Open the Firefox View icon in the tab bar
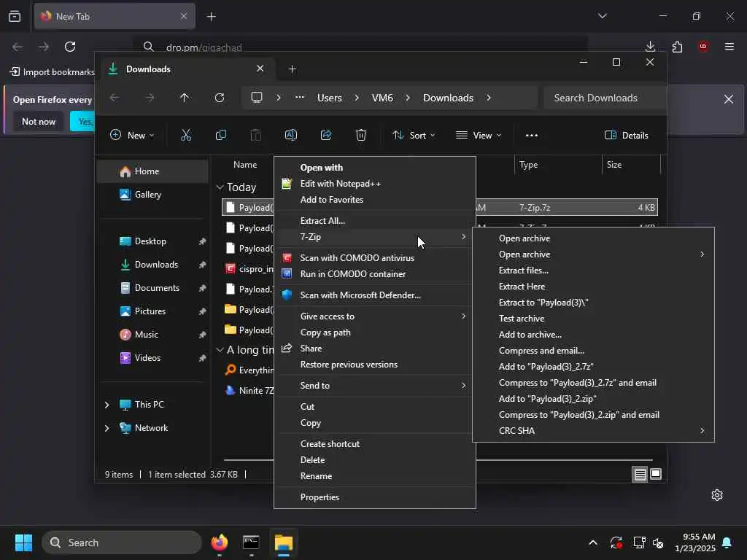This screenshot has height=560, width=747. (15, 16)
